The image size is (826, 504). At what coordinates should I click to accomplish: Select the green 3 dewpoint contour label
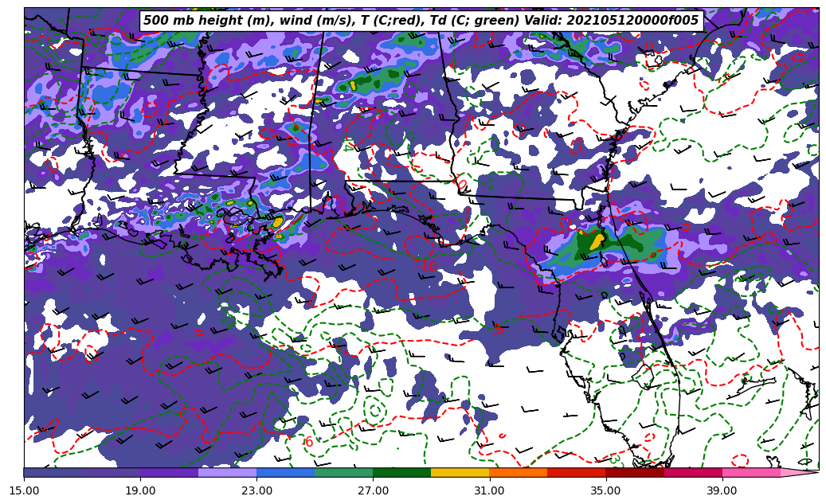[614, 459]
